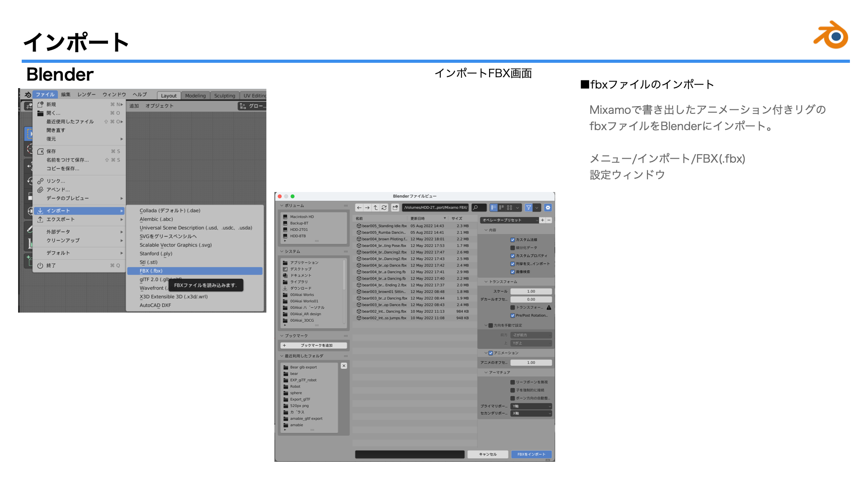Screen dimensions: 868x488
Task: Switch to the Modeling workspace tab
Action: pyautogui.click(x=195, y=96)
